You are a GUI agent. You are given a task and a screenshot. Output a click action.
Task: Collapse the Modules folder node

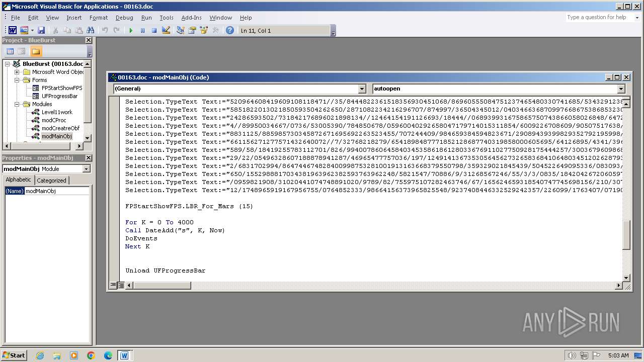pyautogui.click(x=17, y=104)
